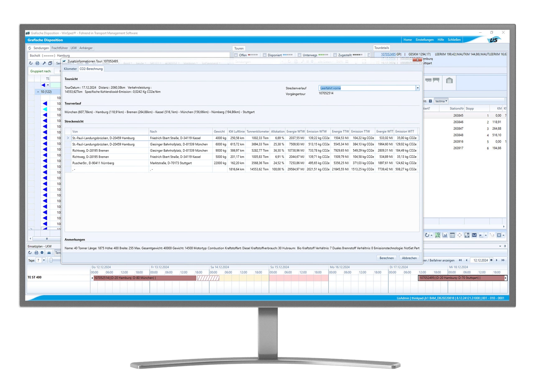Click Hilfe in the header bar
537x392 pixels.
pos(441,40)
